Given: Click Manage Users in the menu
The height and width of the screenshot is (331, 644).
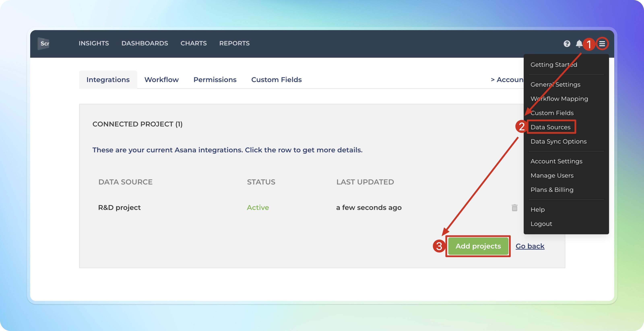Looking at the screenshot, I should (552, 175).
